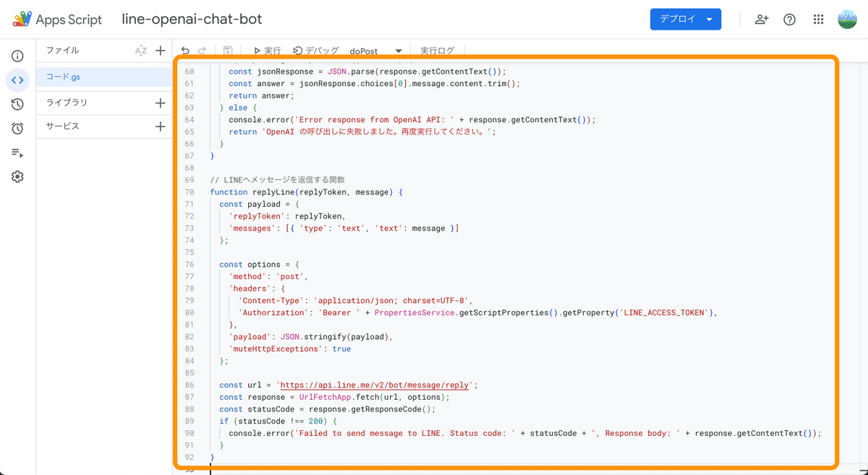Click the redo arrow in toolbar
This screenshot has width=868, height=475.
203,51
